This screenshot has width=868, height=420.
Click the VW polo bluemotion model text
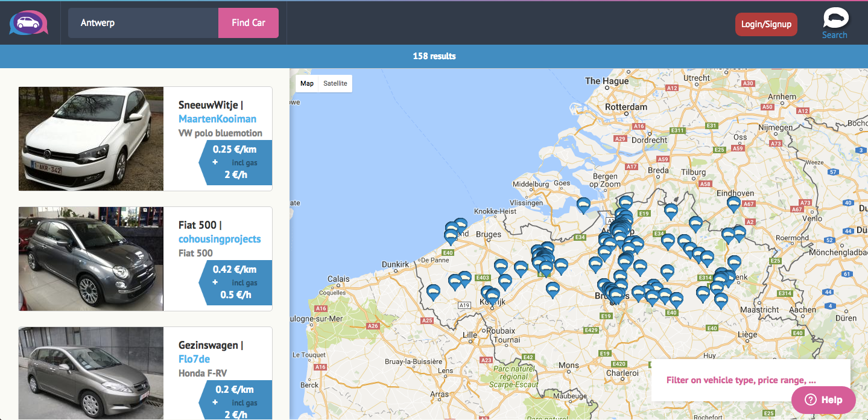pos(220,133)
